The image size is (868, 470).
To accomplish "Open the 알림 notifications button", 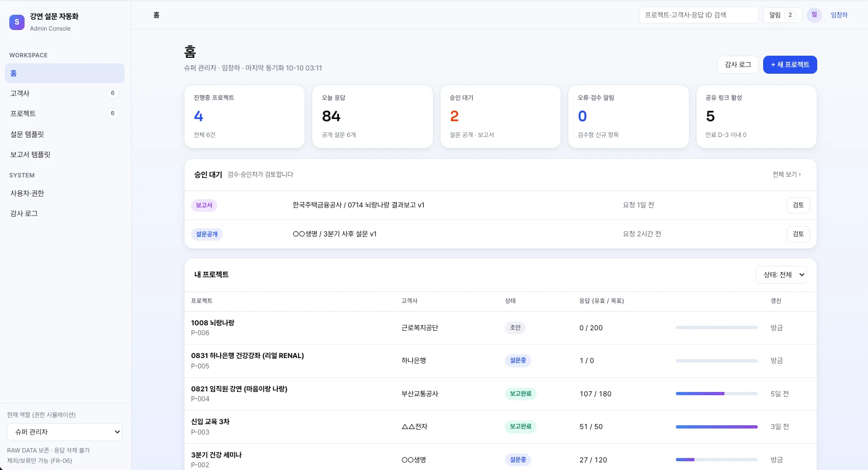I will point(782,15).
